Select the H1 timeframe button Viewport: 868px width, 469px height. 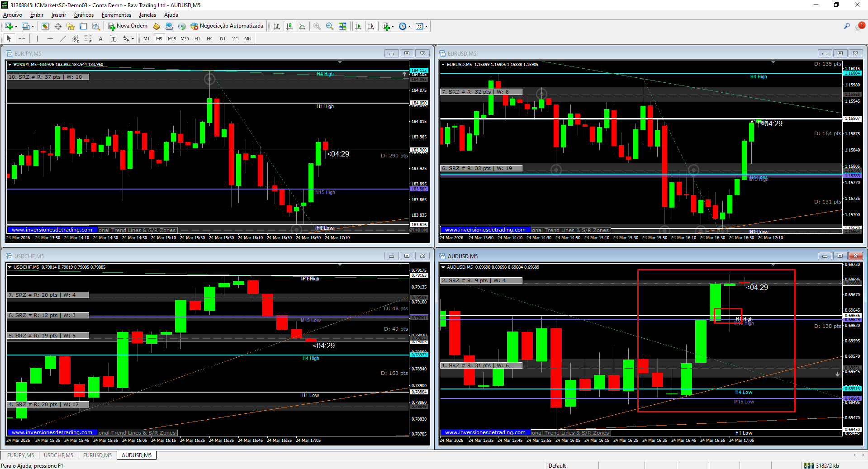pyautogui.click(x=197, y=39)
